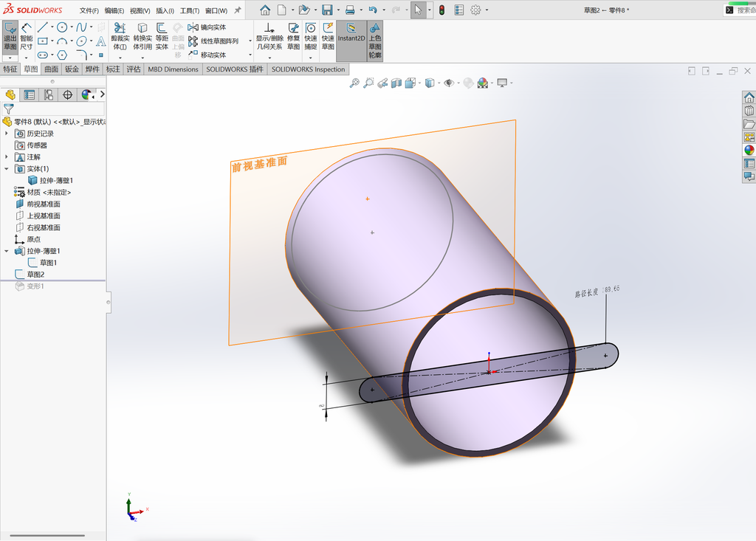Expand the 注解 (Annotations) tree node
The width and height of the screenshot is (756, 541).
pyautogui.click(x=6, y=156)
